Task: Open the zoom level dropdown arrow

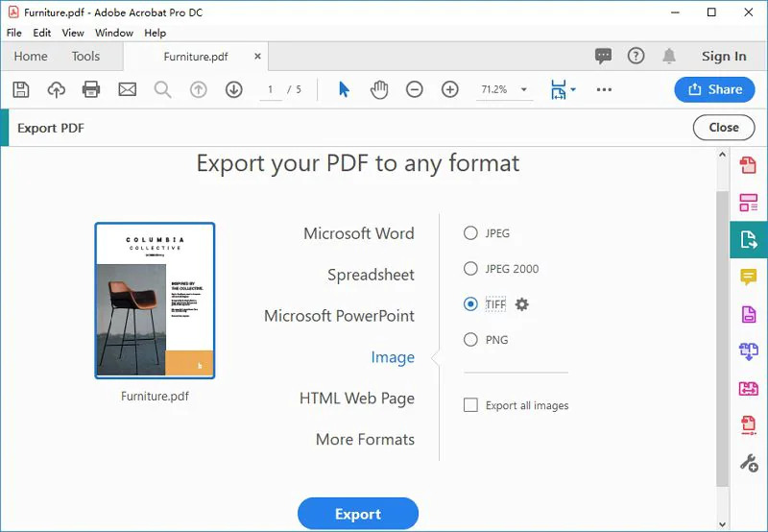Action: [523, 89]
